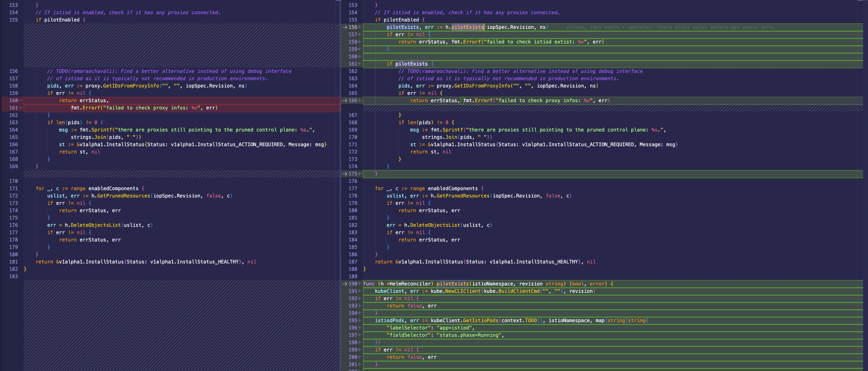Click 'DeleteObjectsList' in the right pane
Image resolution: width=868 pixels, height=371 pixels.
435,225
